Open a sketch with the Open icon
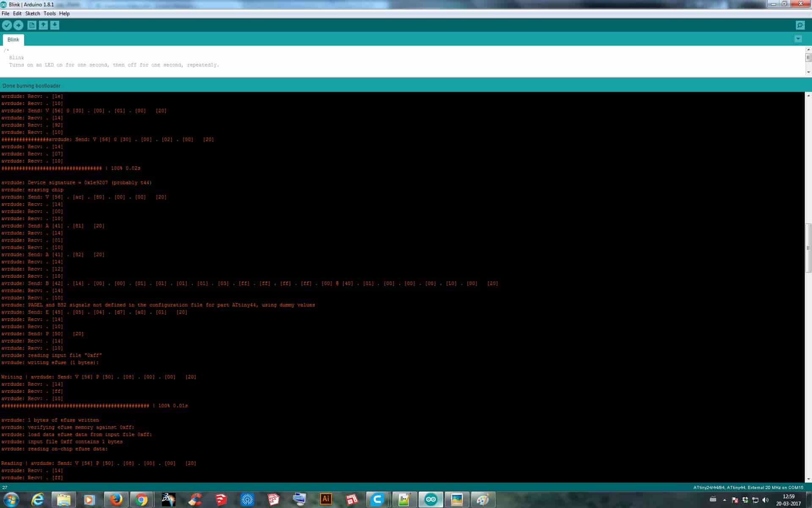The height and width of the screenshot is (508, 812). pos(43,25)
